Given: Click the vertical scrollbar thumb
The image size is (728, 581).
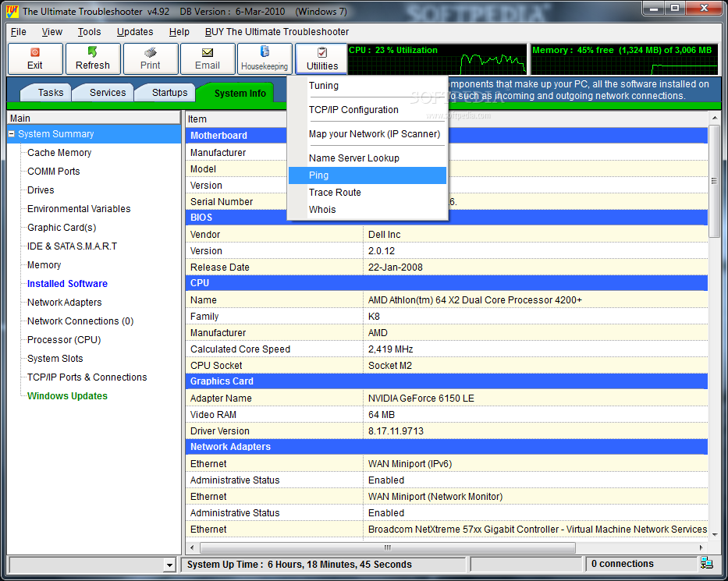Looking at the screenshot, I should (x=714, y=180).
